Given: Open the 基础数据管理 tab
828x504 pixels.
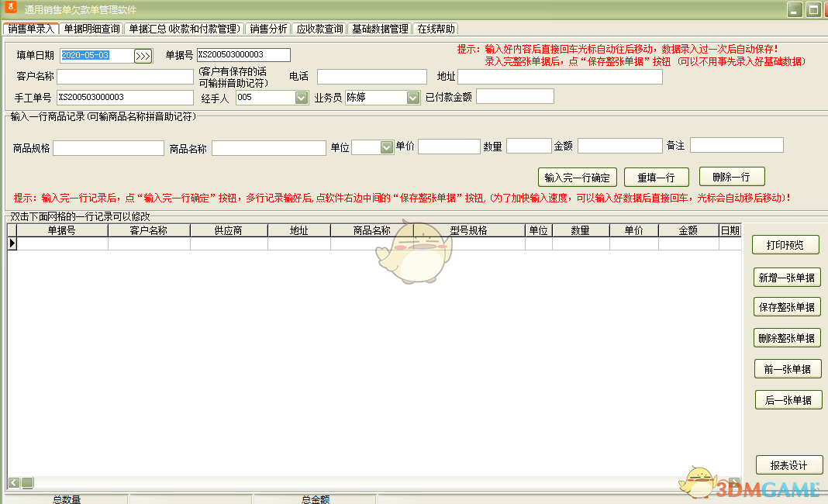Looking at the screenshot, I should pos(380,28).
